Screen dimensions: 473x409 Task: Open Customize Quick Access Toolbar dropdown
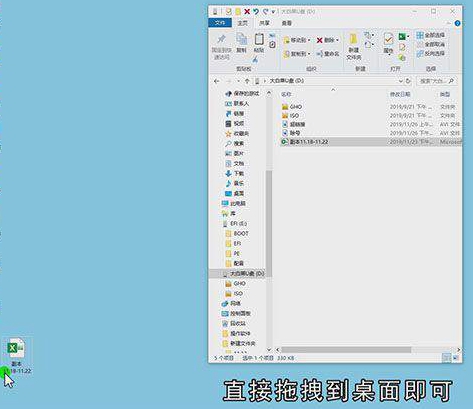[x=273, y=12]
